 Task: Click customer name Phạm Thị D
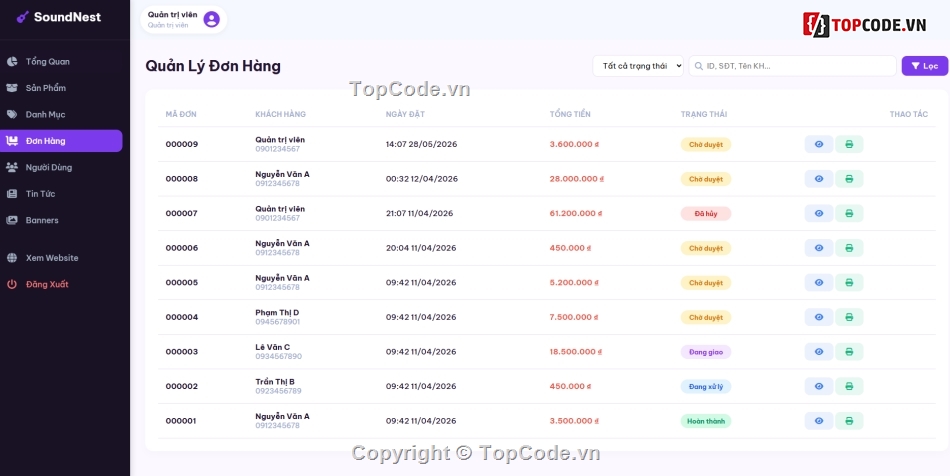[277, 312]
